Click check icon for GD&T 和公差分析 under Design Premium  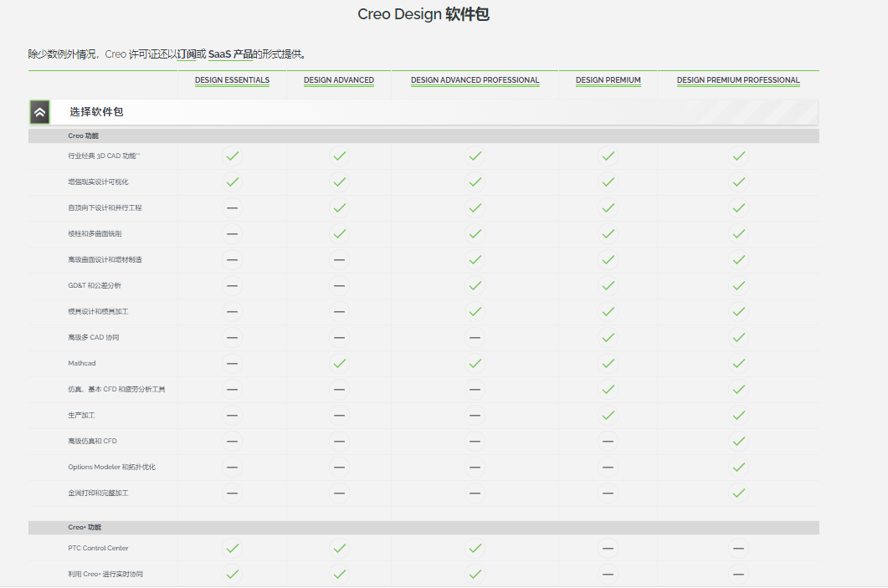(x=608, y=286)
